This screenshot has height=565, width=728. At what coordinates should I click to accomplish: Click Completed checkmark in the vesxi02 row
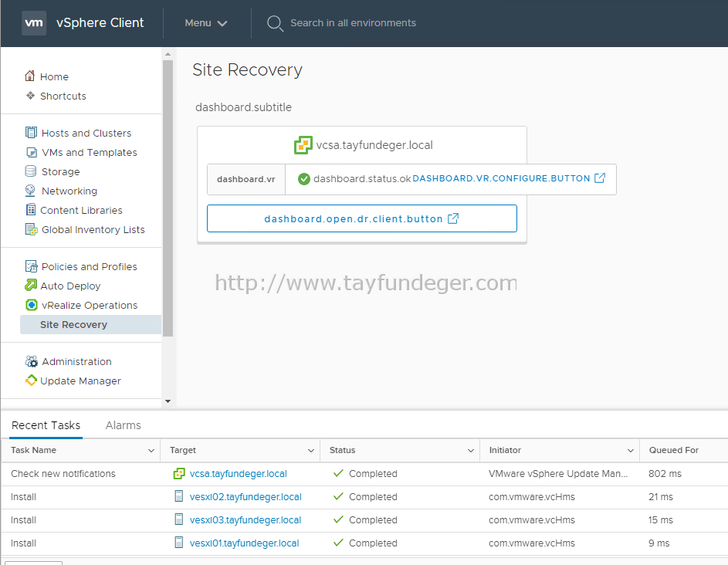click(x=338, y=496)
